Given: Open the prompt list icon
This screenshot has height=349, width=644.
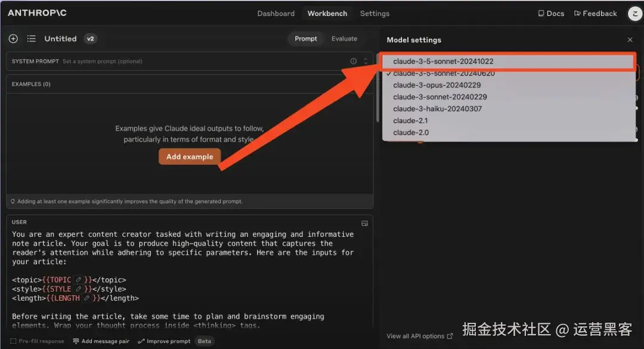Looking at the screenshot, I should [31, 39].
